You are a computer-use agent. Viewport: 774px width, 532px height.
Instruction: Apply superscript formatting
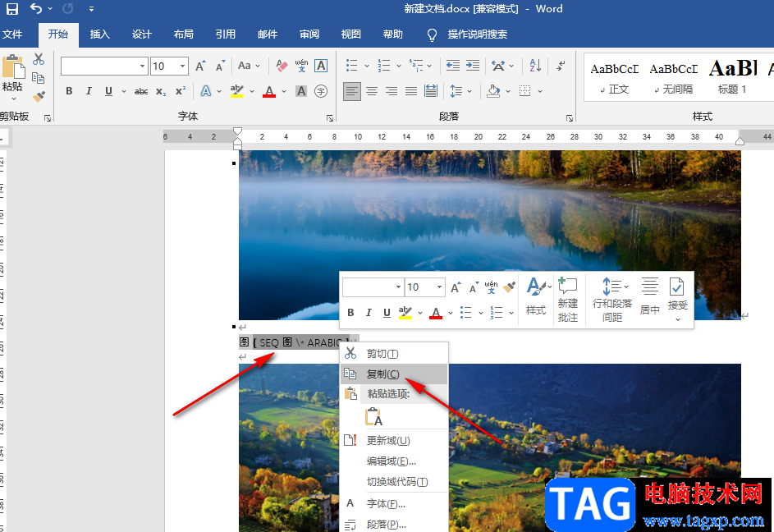[x=181, y=91]
